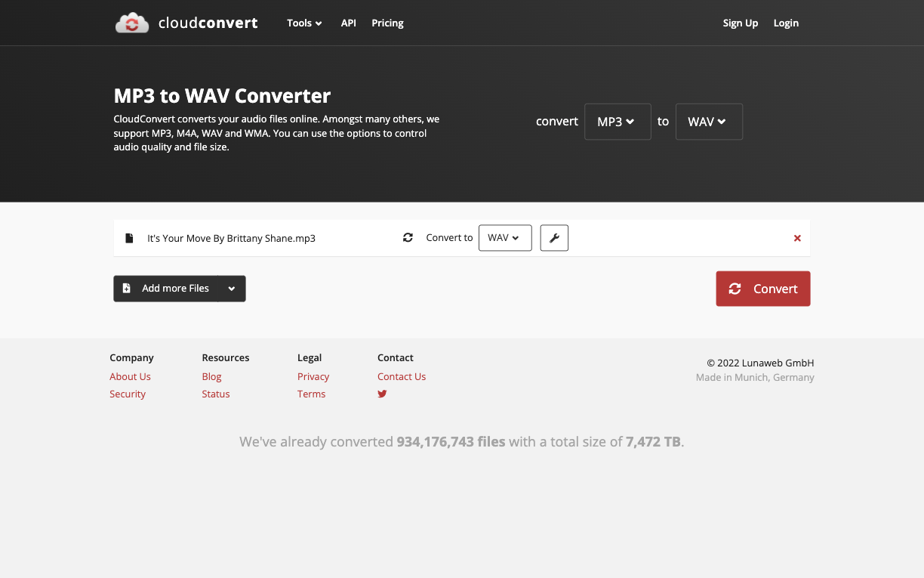The width and height of the screenshot is (924, 578).
Task: Click the filename It's Your Move By Brittany Shane.mp3
Action: [x=231, y=238]
